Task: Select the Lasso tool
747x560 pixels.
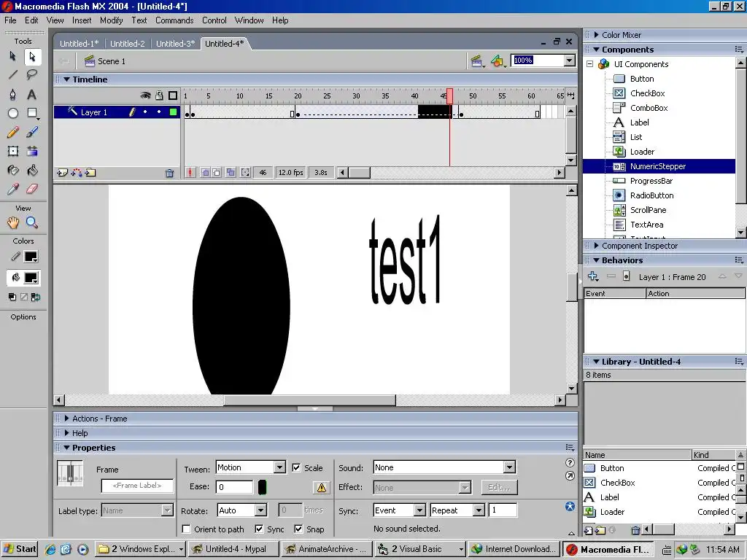Action: pos(32,75)
